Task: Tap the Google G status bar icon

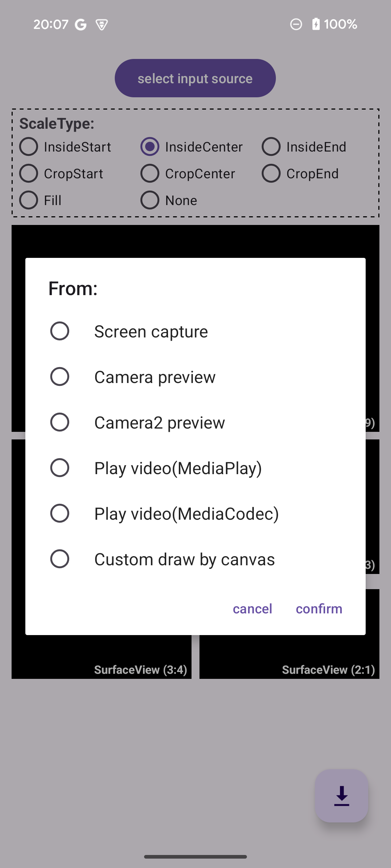Action: (80, 25)
